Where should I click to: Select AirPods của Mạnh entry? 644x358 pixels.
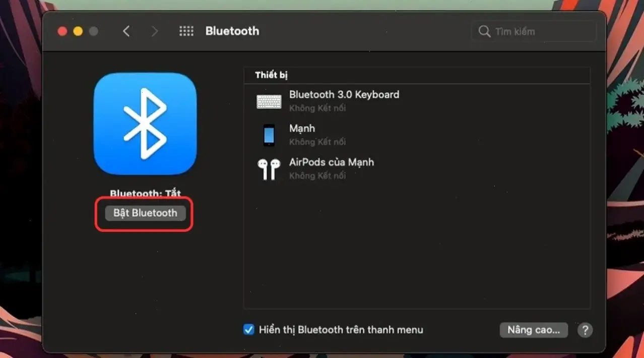[332, 162]
